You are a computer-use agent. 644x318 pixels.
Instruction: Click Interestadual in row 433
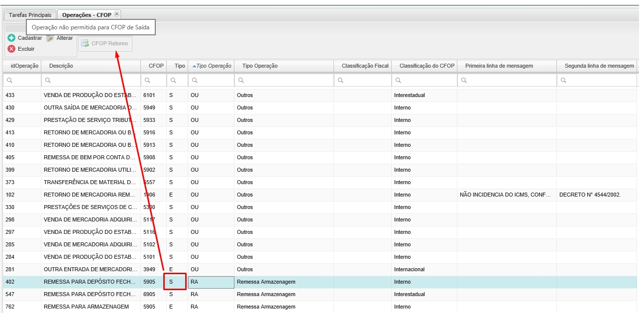(x=409, y=95)
